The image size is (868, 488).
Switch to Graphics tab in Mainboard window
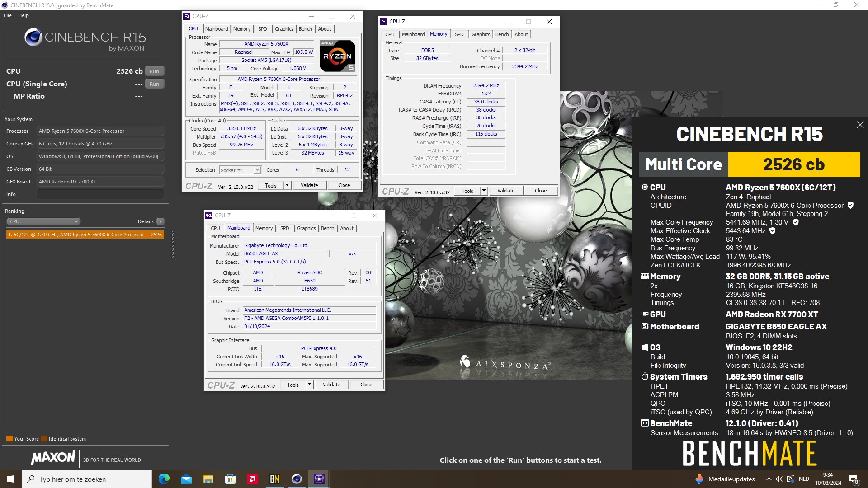tap(306, 228)
